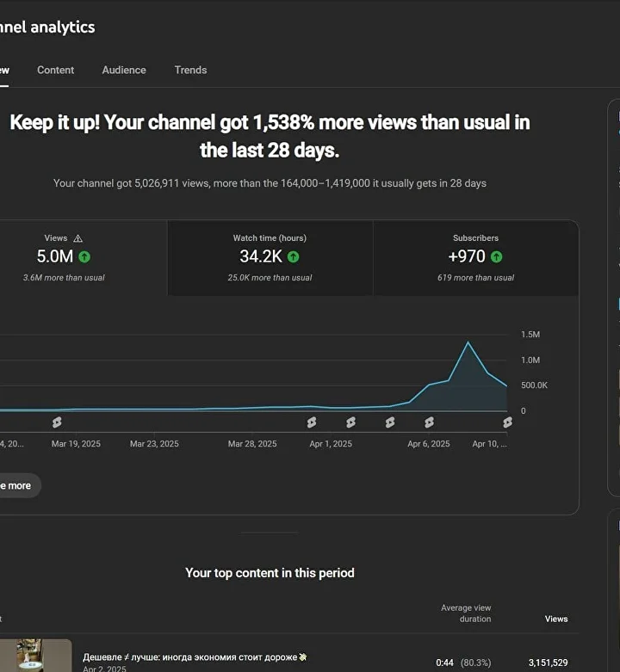The width and height of the screenshot is (620, 672).
Task: Click the warning triangle next to Views
Action: tap(78, 238)
